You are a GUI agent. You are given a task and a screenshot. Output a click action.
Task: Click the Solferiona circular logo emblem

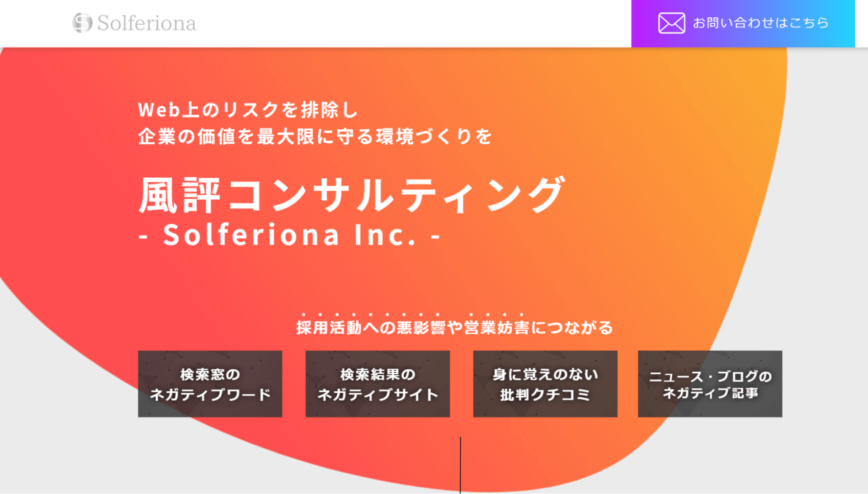pos(82,23)
